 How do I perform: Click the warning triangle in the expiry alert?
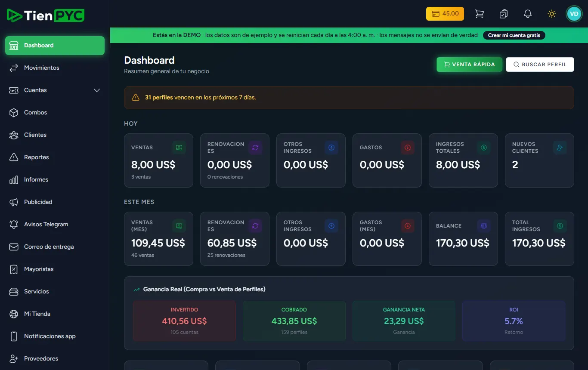click(136, 98)
